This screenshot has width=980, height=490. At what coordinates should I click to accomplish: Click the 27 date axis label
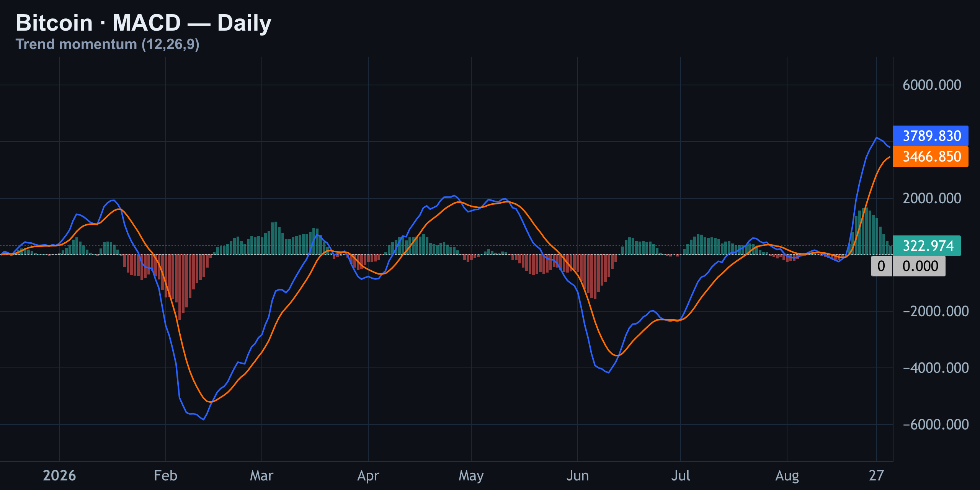877,475
